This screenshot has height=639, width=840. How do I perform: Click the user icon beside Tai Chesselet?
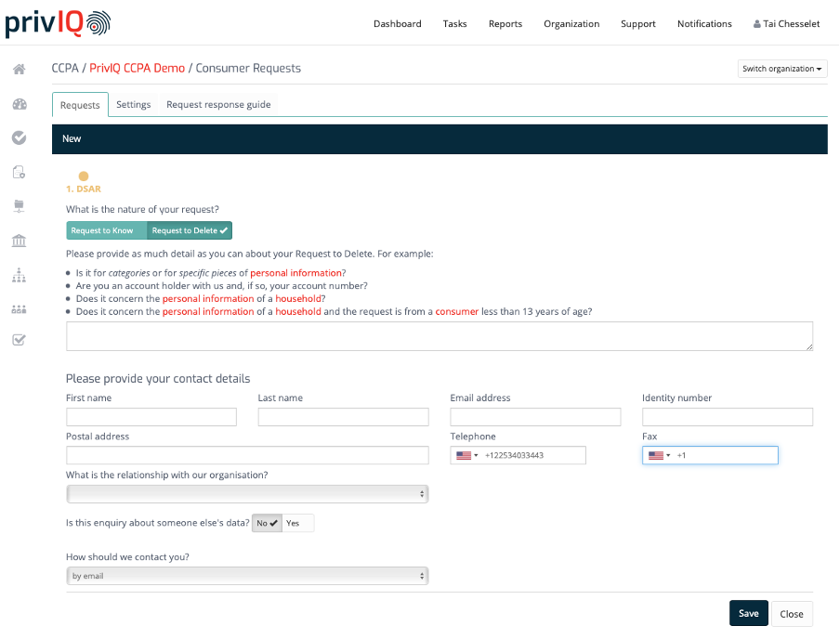coord(757,24)
